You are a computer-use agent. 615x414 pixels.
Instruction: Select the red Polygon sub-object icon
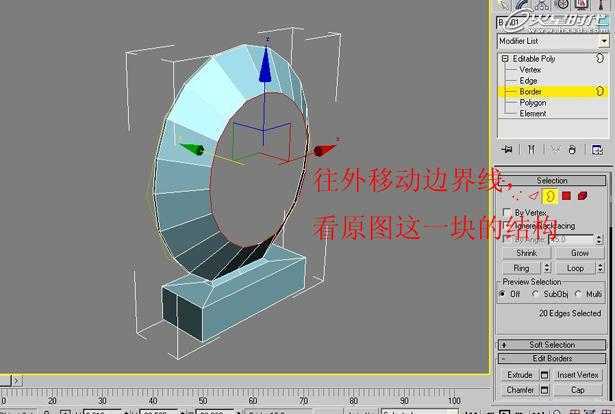pos(566,195)
